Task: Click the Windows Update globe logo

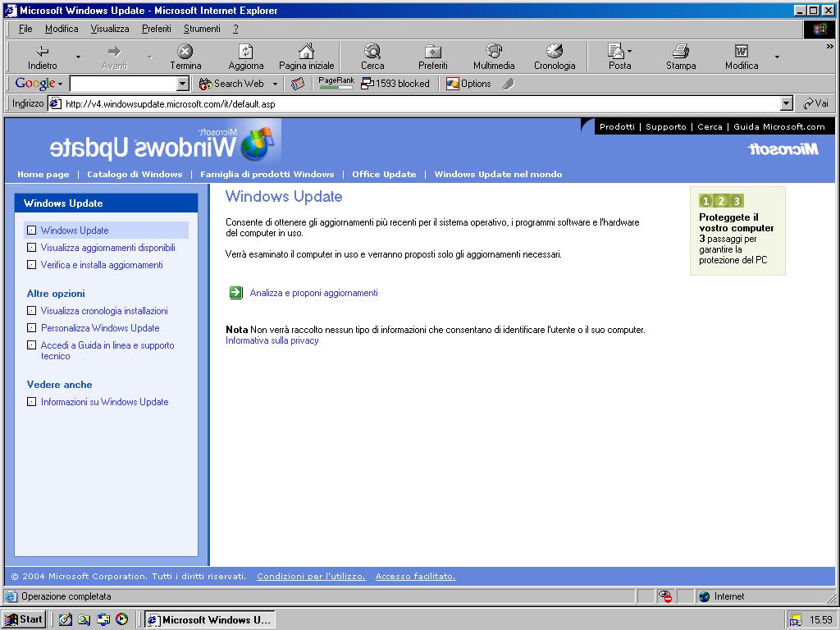Action: [258, 144]
